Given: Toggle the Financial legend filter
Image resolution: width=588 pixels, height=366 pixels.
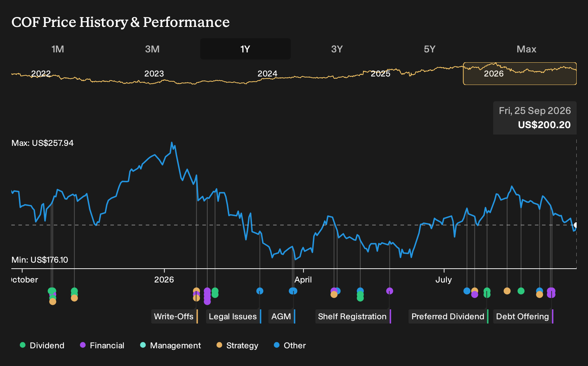Looking at the screenshot, I should point(102,345).
